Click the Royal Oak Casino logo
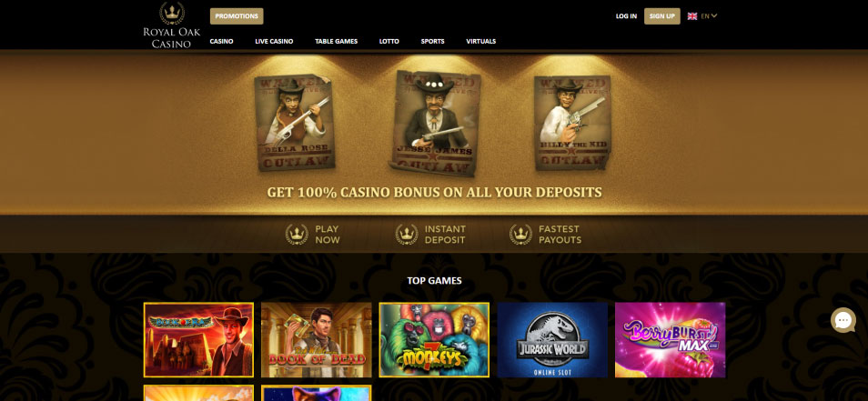This screenshot has width=868, height=401. tap(172, 25)
